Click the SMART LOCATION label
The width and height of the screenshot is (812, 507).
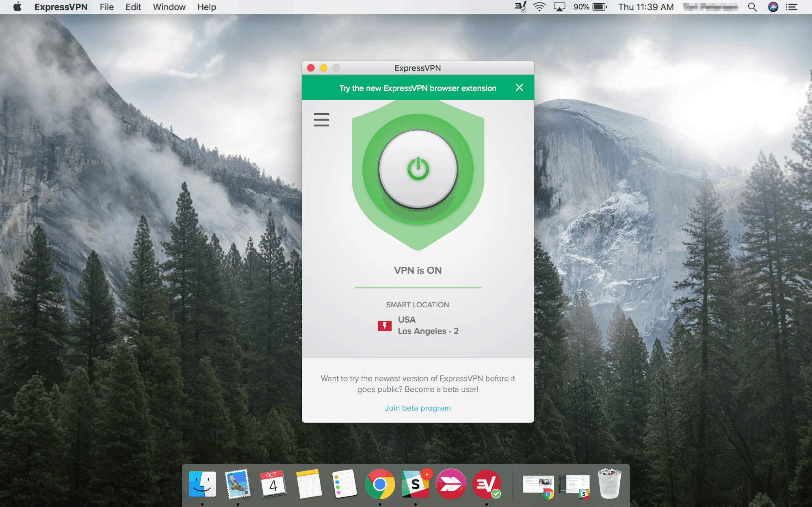(x=417, y=305)
